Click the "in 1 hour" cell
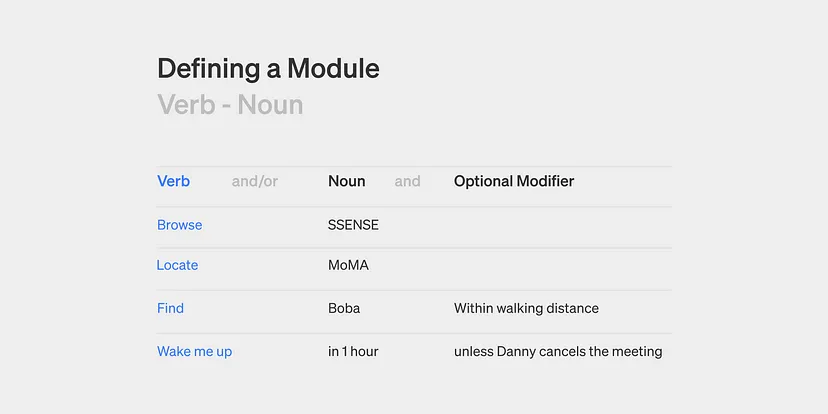 (x=353, y=351)
